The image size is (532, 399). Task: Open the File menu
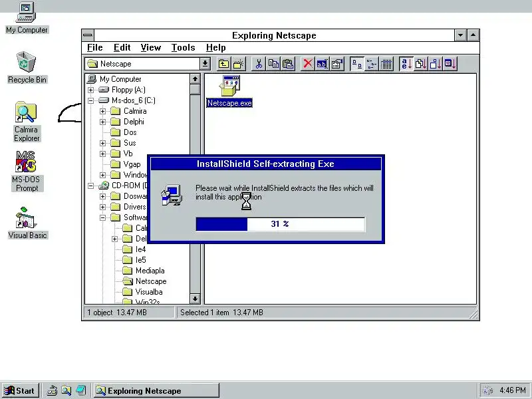pos(94,47)
